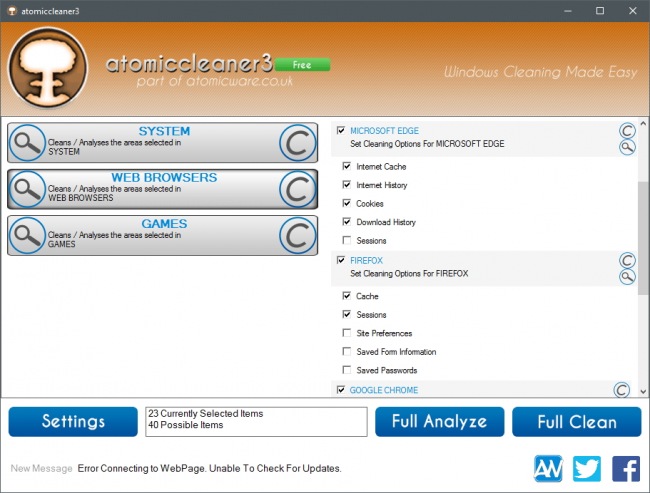Uncheck Firefox Cache option
The width and height of the screenshot is (650, 493).
(x=347, y=296)
